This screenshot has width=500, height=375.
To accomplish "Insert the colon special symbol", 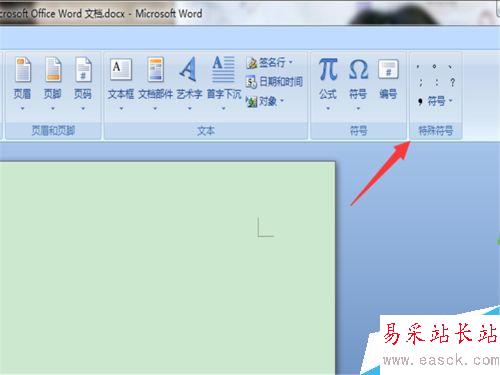I will pos(437,82).
